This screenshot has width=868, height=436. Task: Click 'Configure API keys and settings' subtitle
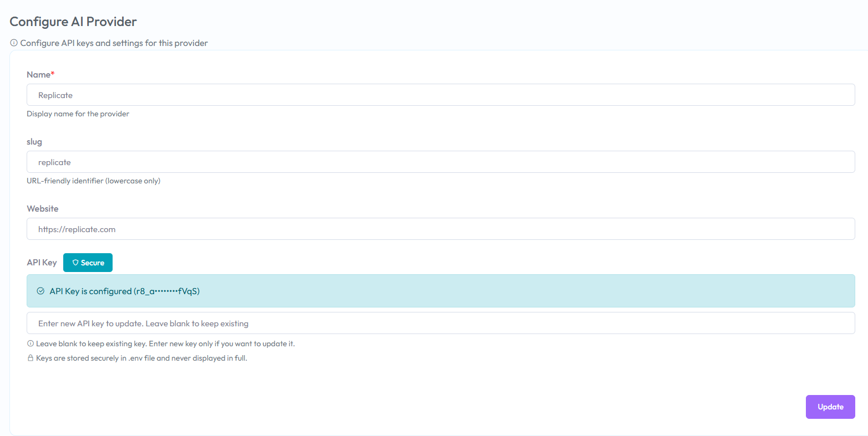click(114, 43)
